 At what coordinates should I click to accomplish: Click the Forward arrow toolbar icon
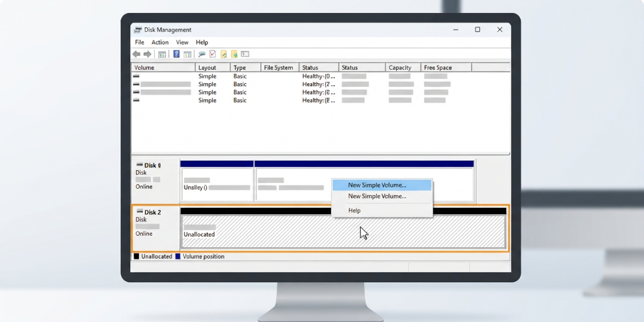(147, 54)
